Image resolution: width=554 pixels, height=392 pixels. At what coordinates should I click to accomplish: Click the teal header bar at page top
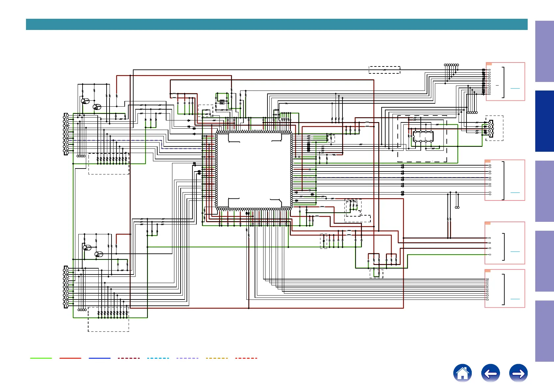[277, 24]
